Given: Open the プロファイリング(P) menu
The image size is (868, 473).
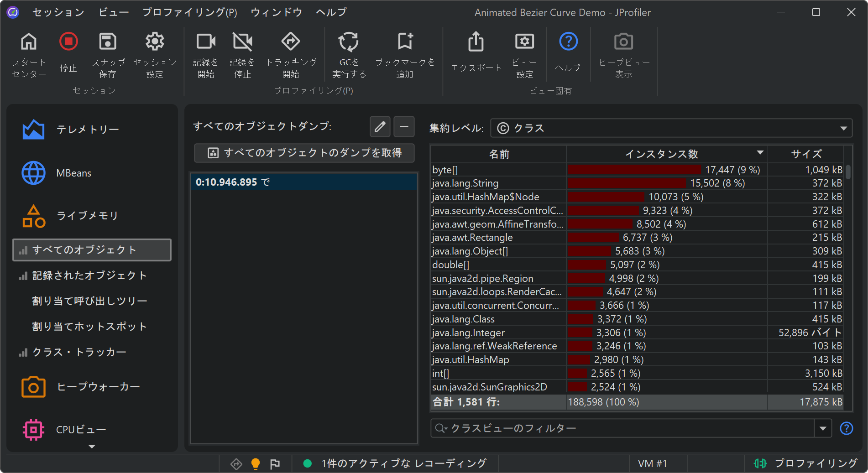Looking at the screenshot, I should tap(189, 12).
